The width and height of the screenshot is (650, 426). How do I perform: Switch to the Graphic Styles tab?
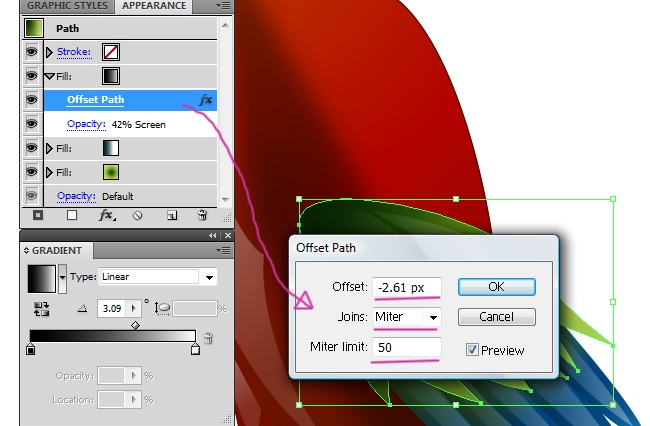point(65,6)
